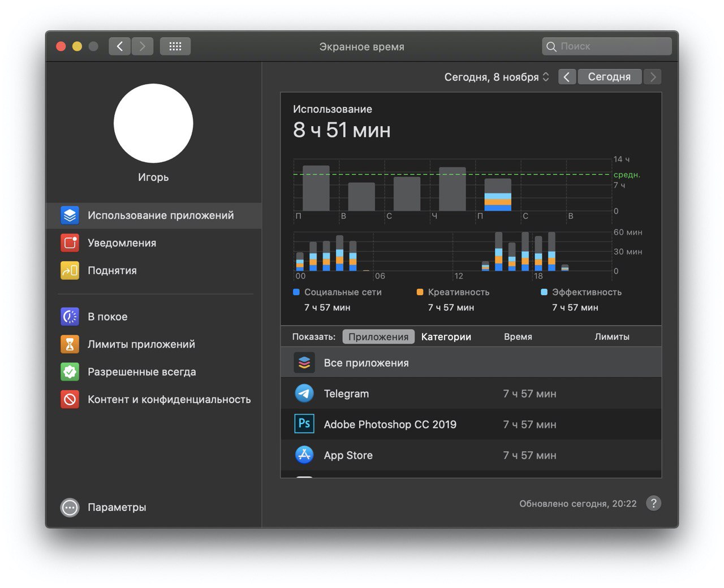Click the Tuesday weekly usage bar
Screen dimensions: 724x588
click(361, 197)
